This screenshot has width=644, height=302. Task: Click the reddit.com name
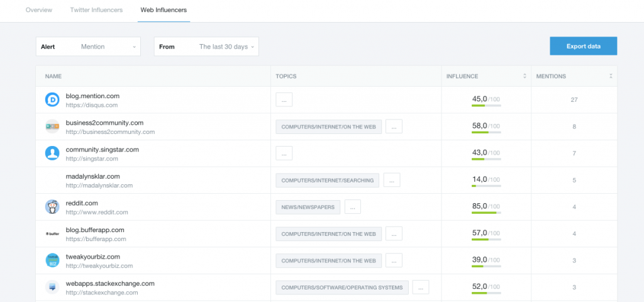click(x=82, y=203)
